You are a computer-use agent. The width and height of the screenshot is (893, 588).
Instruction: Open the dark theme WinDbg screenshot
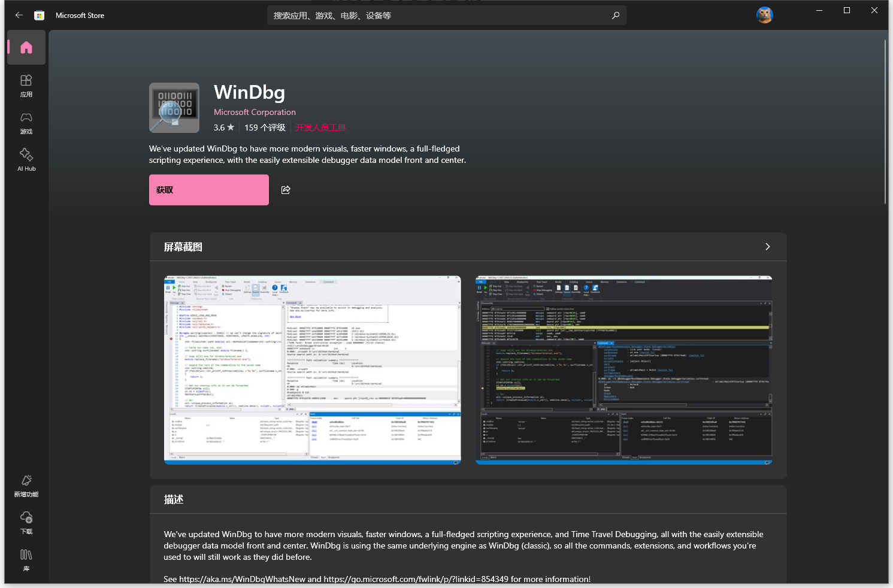click(623, 369)
